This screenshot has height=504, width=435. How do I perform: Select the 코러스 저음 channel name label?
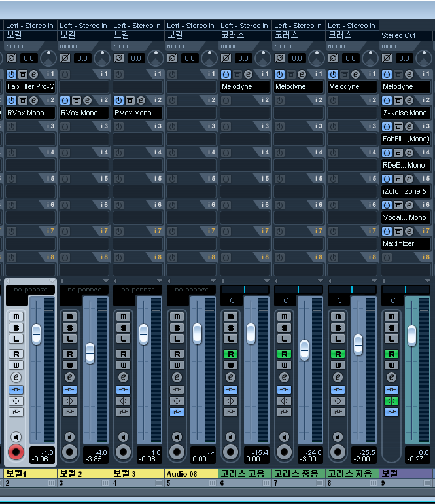(353, 473)
